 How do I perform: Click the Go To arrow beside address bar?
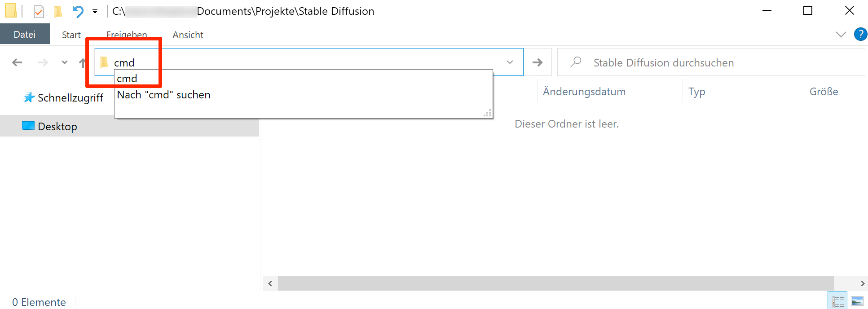[538, 62]
